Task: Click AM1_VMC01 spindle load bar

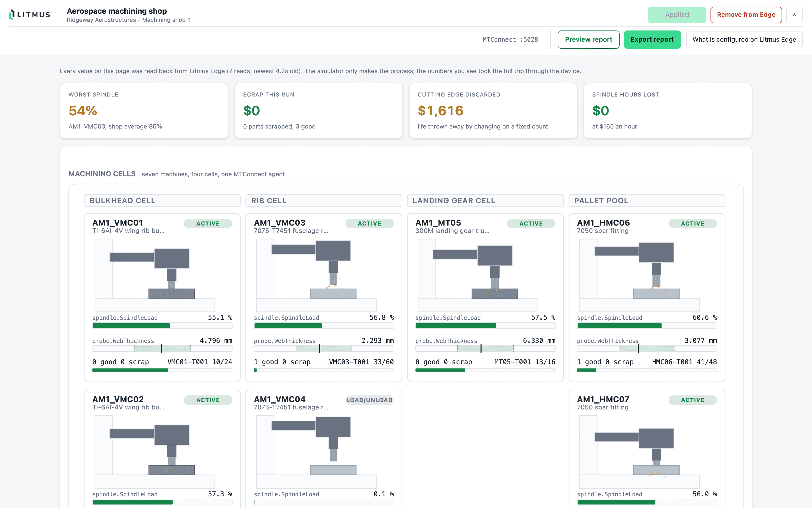Action: pyautogui.click(x=162, y=326)
